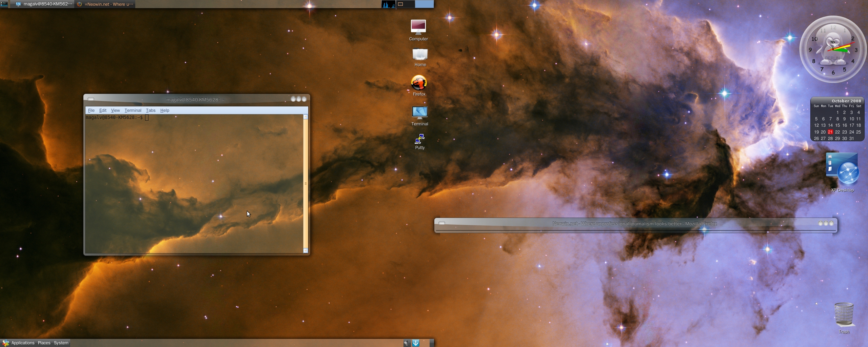
Task: Open the Computer desktop icon
Action: pyautogui.click(x=418, y=30)
